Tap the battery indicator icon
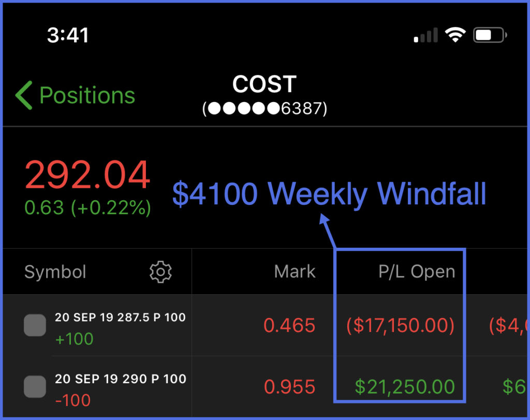 pos(490,35)
